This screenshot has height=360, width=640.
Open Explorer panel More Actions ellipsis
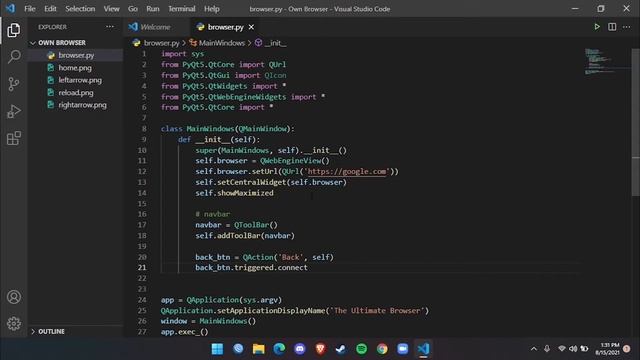[x=110, y=27]
